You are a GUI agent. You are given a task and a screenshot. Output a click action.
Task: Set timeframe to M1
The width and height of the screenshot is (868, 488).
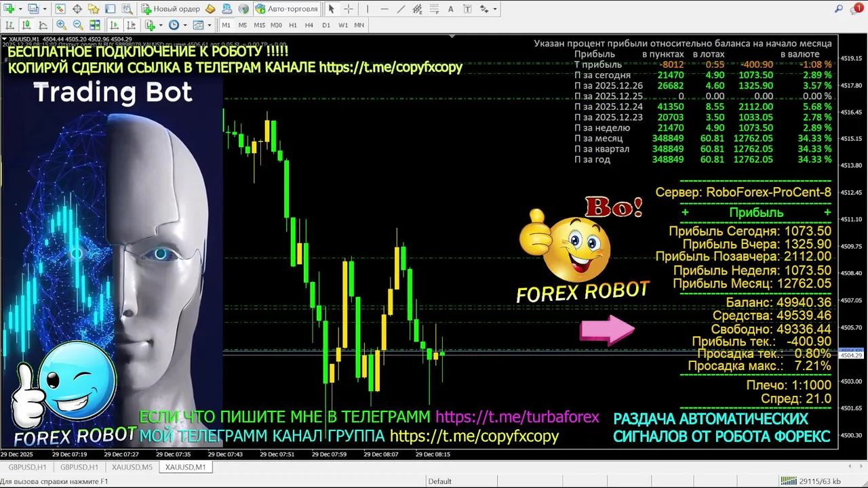click(226, 25)
